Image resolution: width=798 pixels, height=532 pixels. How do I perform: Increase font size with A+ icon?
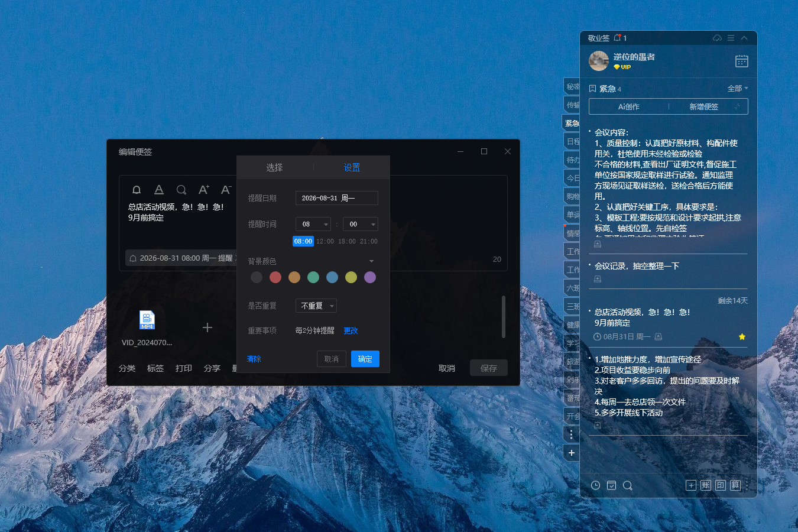point(203,190)
